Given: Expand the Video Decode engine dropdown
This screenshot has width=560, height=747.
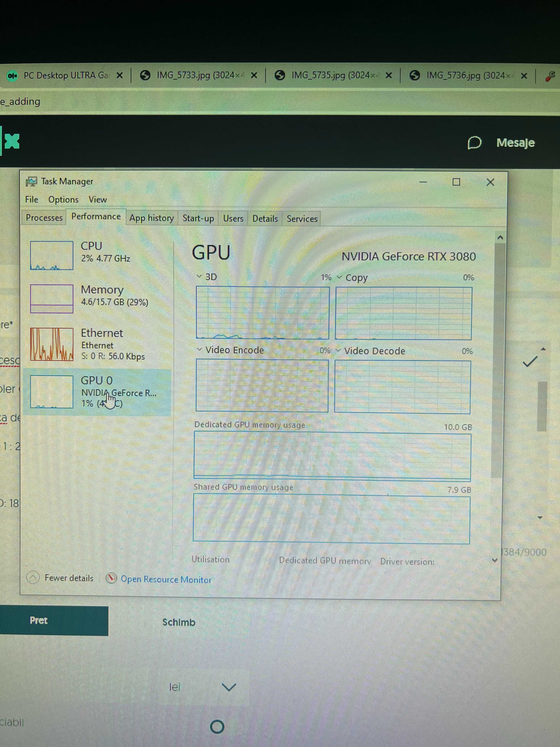Looking at the screenshot, I should 338,351.
